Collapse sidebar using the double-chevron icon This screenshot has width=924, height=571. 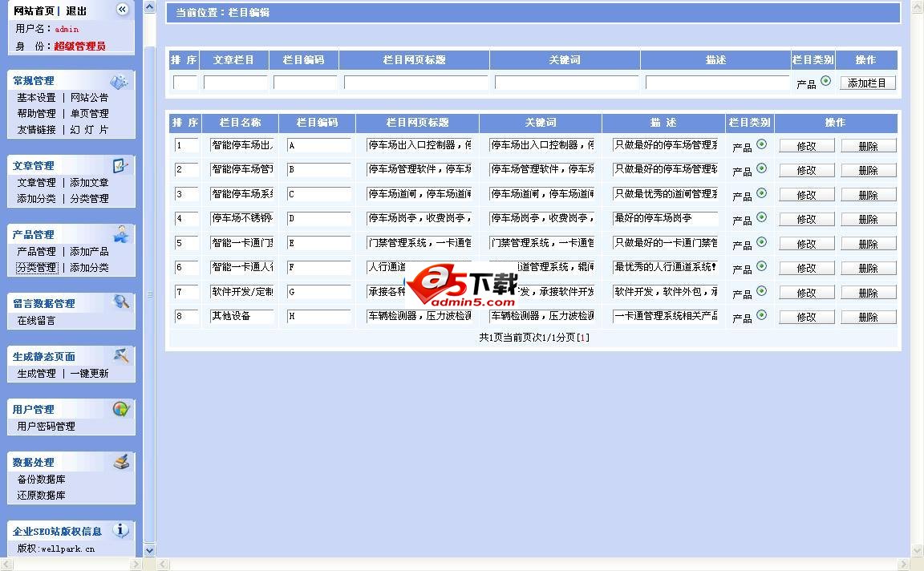pyautogui.click(x=122, y=9)
